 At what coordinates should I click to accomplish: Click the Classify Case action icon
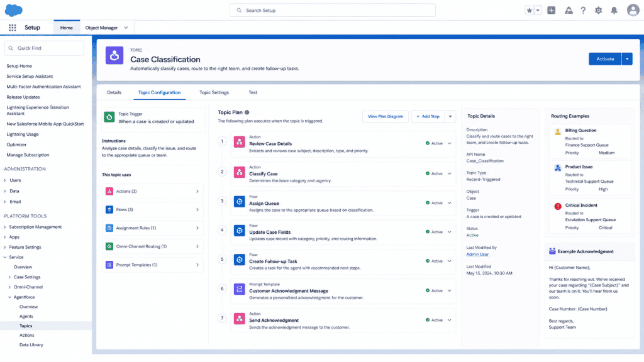240,172
